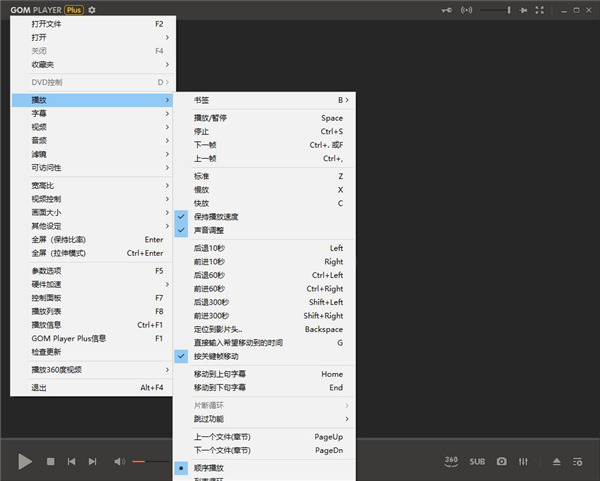Open the equalizer control panel icon

tap(526, 461)
